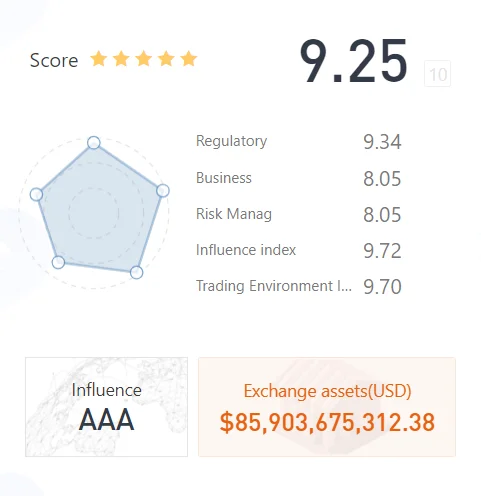Image resolution: width=481 pixels, height=496 pixels.
Task: Open the Influence AAA card
Action: pos(106,407)
